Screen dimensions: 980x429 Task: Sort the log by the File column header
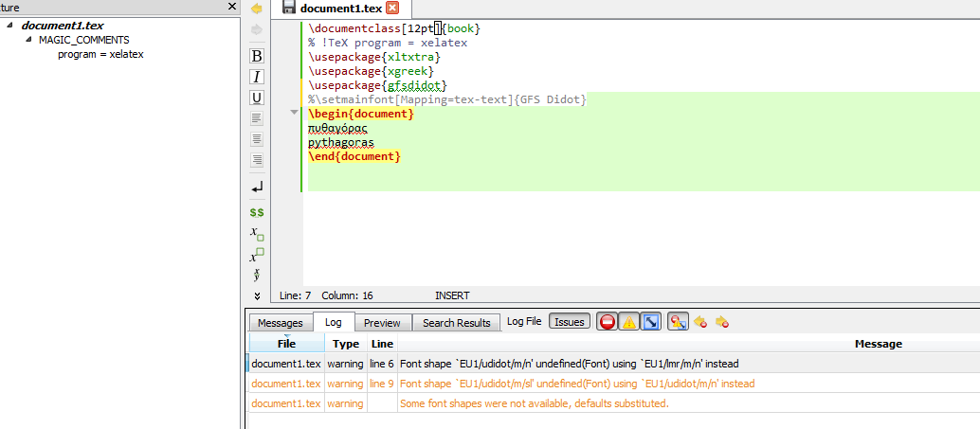287,344
